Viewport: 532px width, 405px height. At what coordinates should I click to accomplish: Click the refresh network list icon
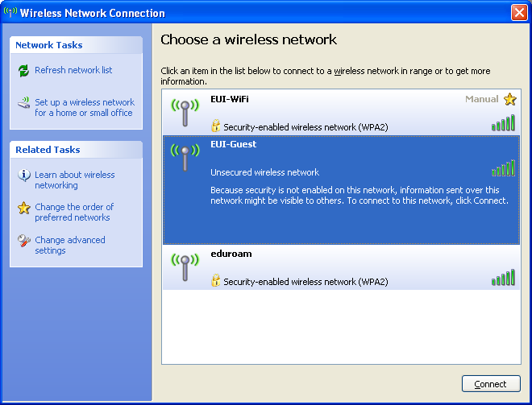tap(23, 71)
